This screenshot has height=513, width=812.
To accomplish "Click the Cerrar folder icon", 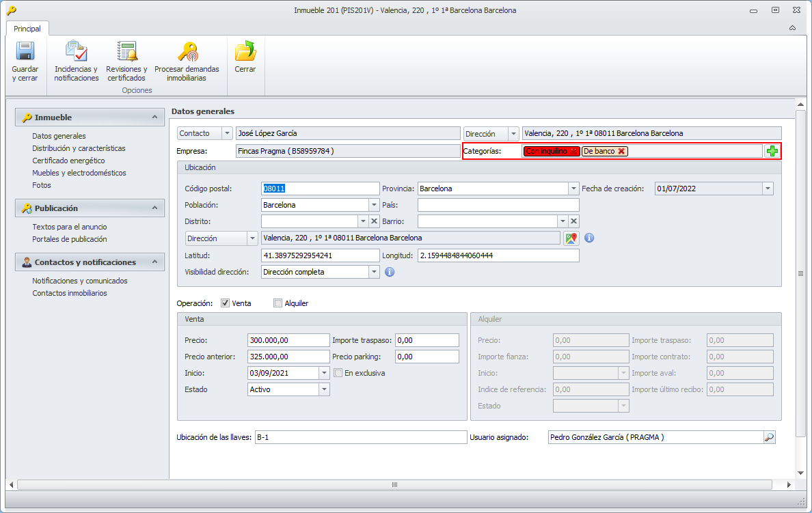I will [245, 52].
